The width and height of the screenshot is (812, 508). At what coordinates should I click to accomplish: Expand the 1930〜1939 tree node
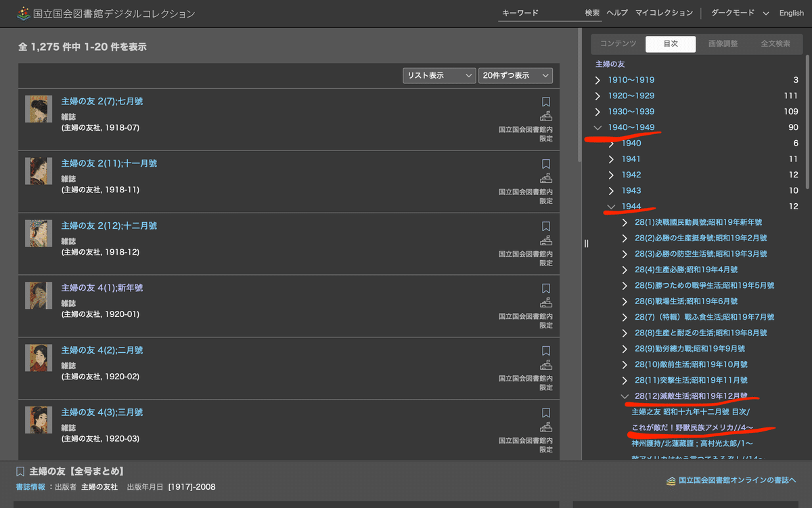coord(597,112)
